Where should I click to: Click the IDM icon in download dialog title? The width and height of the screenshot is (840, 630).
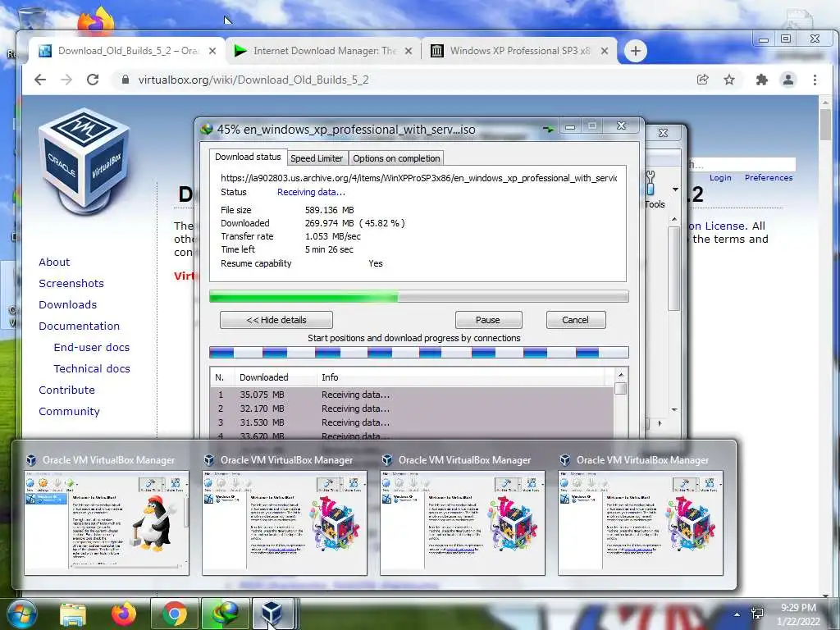coord(206,129)
